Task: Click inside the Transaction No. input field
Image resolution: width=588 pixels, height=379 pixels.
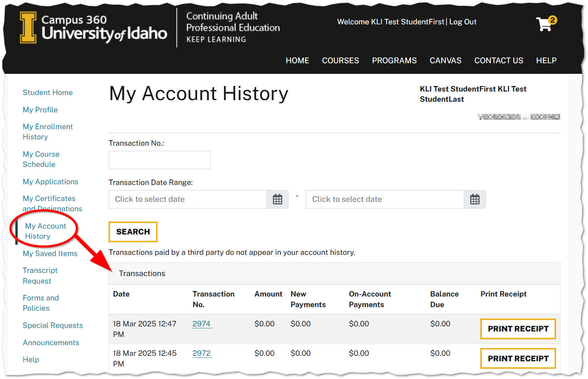Action: (x=159, y=160)
